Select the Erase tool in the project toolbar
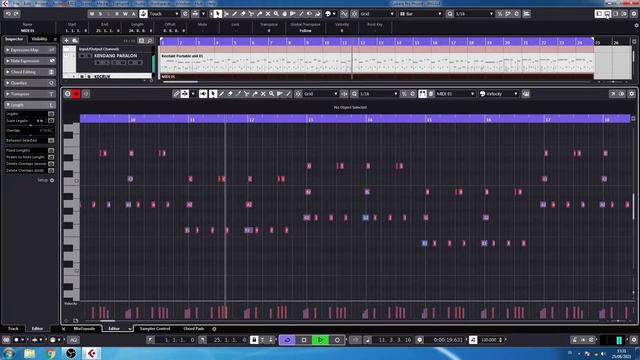Image resolution: width=640 pixels, height=360 pixels. 243,13
